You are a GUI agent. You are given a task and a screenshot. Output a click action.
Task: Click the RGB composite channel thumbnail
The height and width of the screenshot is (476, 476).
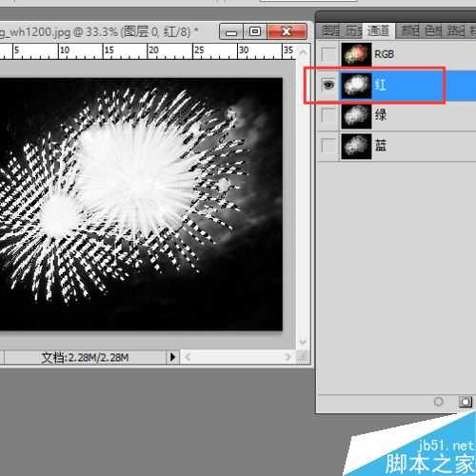tap(356, 54)
